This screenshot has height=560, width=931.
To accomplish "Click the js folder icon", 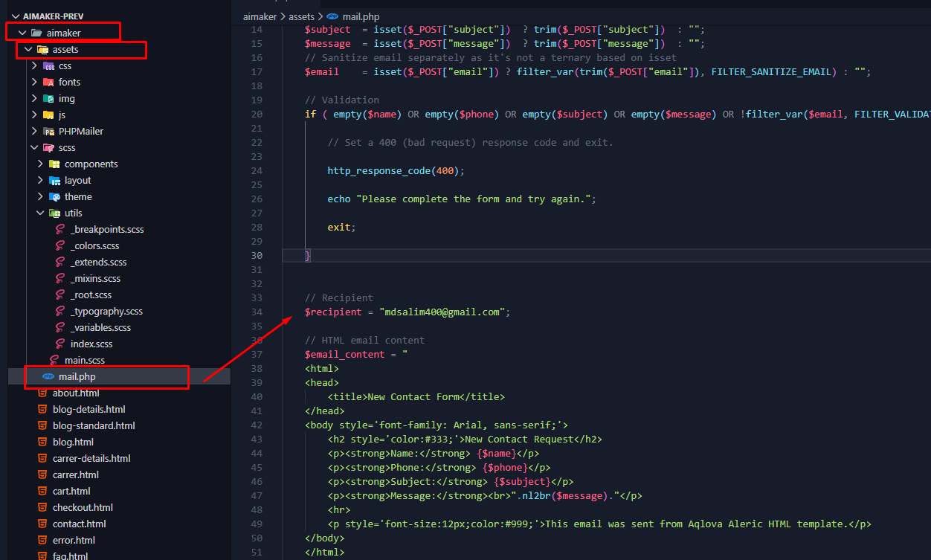I will [48, 115].
